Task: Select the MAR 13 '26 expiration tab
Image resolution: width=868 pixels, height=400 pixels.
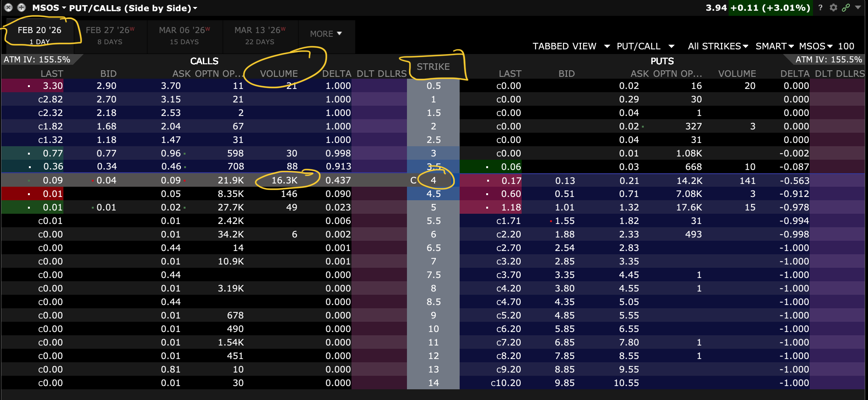Action: click(x=260, y=35)
